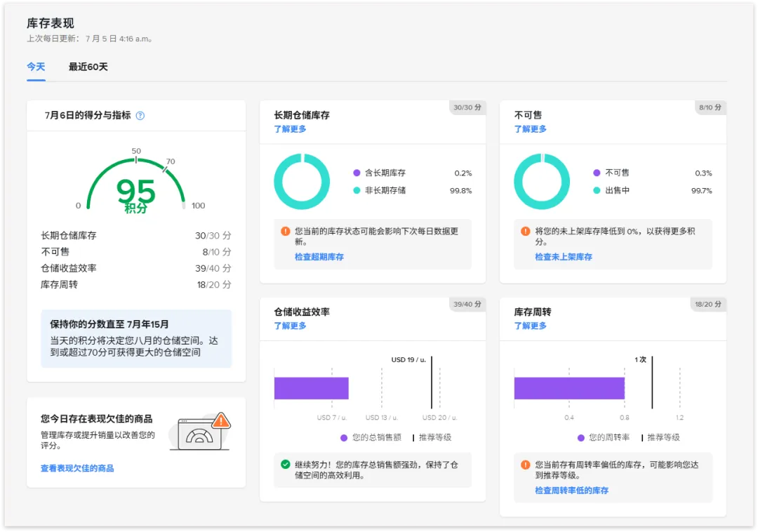The width and height of the screenshot is (758, 532).
Task: Click the green checkmark icon in 仓储收益效率 notice
Action: coord(285,465)
